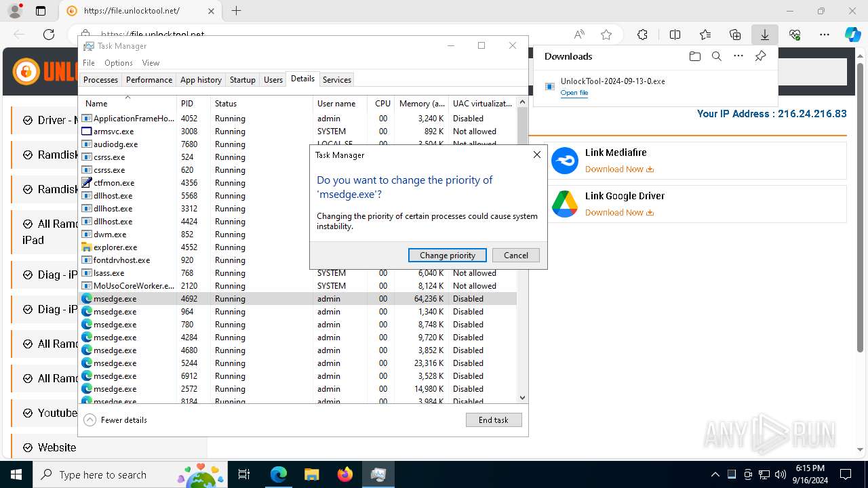Select the msedge.exe icon with PID 4692
Viewport: 868px width, 488px height.
87,299
